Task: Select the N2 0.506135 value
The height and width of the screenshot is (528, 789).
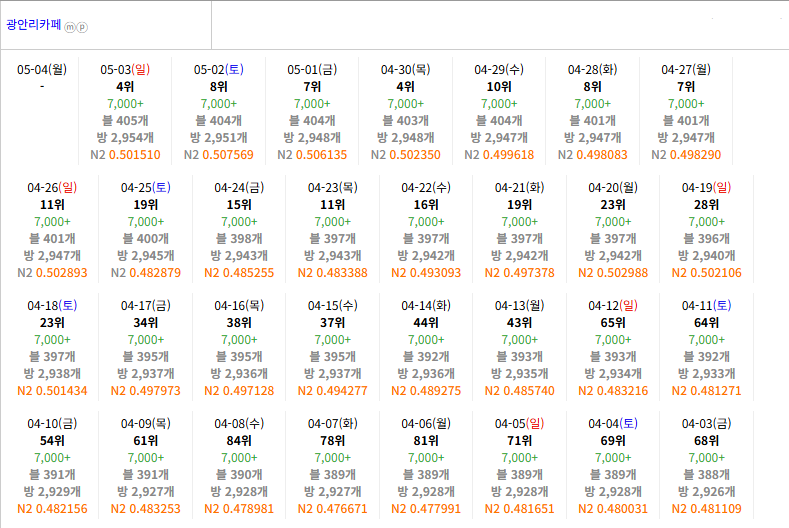Action: [x=312, y=155]
